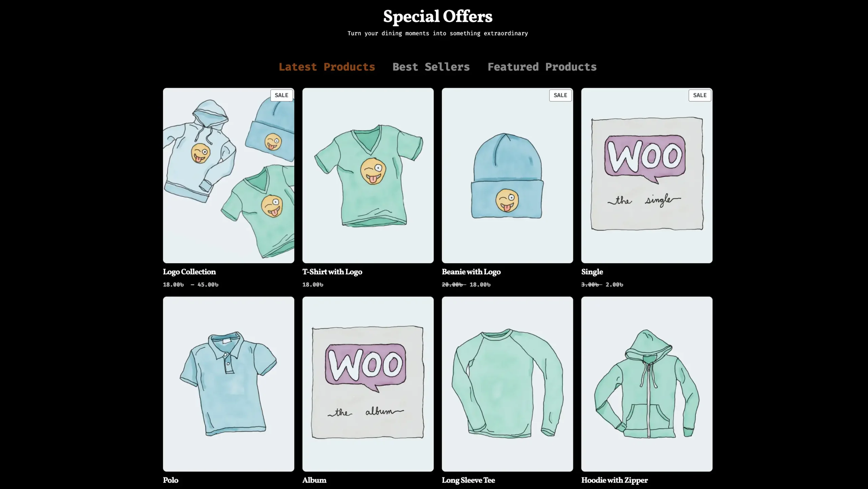Click the T-Shirt with Logo product image
Viewport: 868px width, 489px height.
pos(368,175)
